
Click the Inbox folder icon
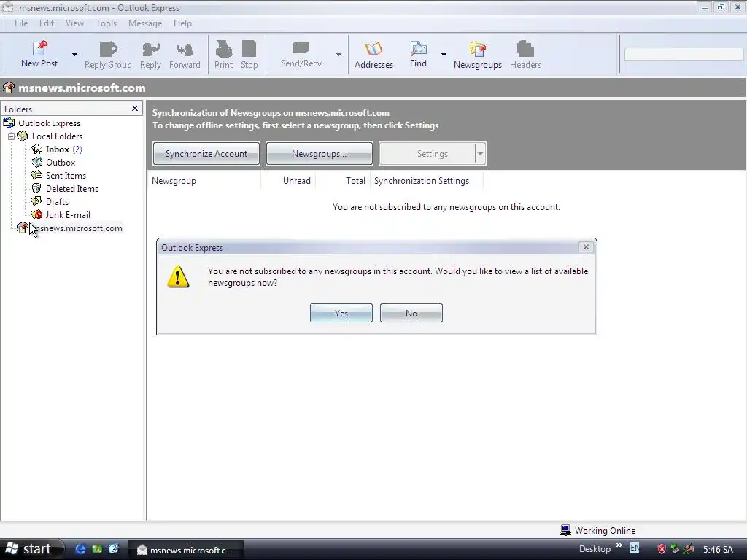(x=36, y=149)
